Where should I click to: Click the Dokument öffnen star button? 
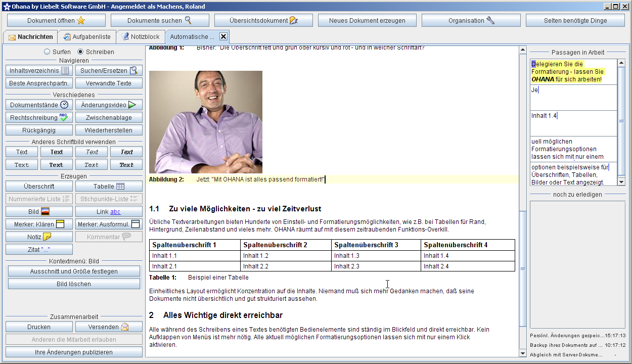point(56,21)
